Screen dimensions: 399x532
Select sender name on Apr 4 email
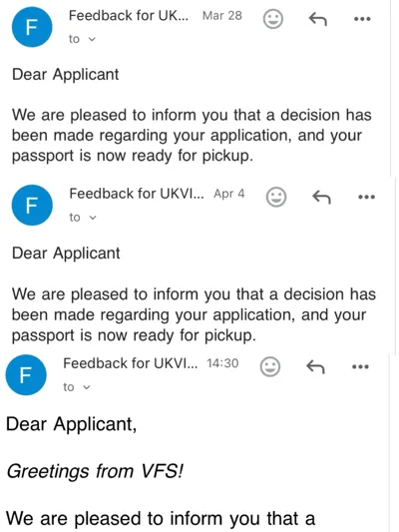click(x=137, y=194)
